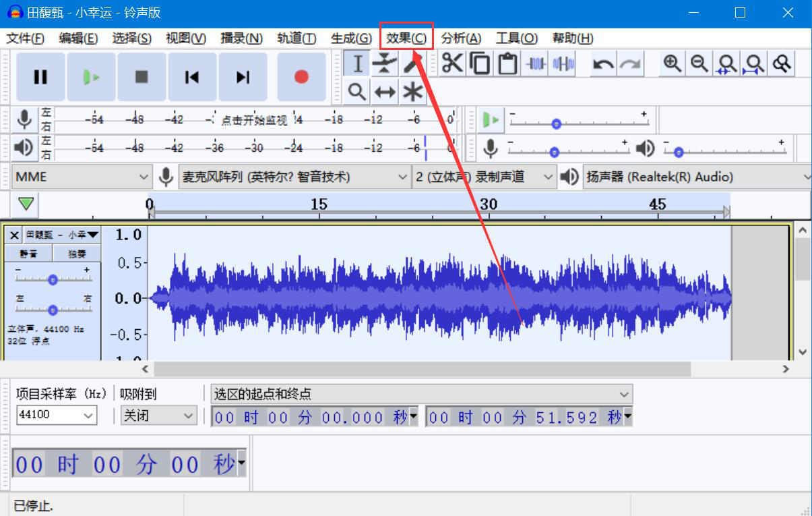The image size is (812, 516).
Task: Toggle the track's 独奏 solo button
Action: pyautogui.click(x=77, y=254)
